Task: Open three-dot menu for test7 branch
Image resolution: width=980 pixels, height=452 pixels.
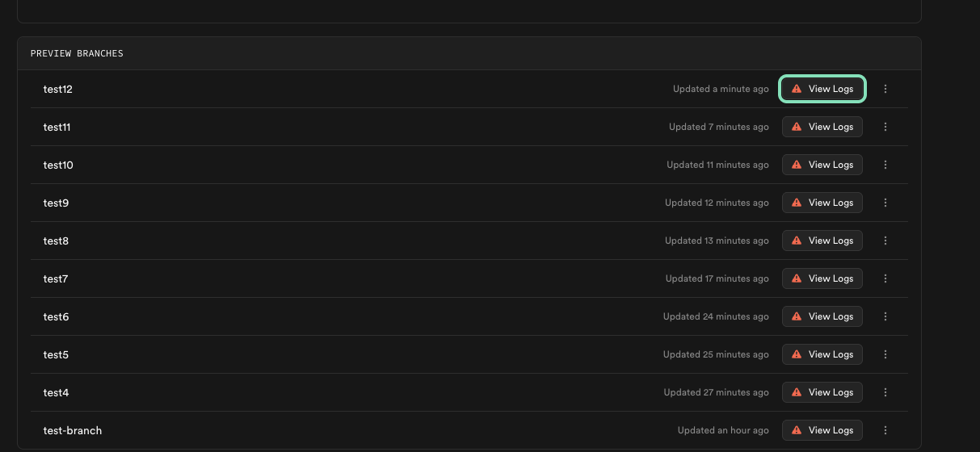Action: click(885, 278)
